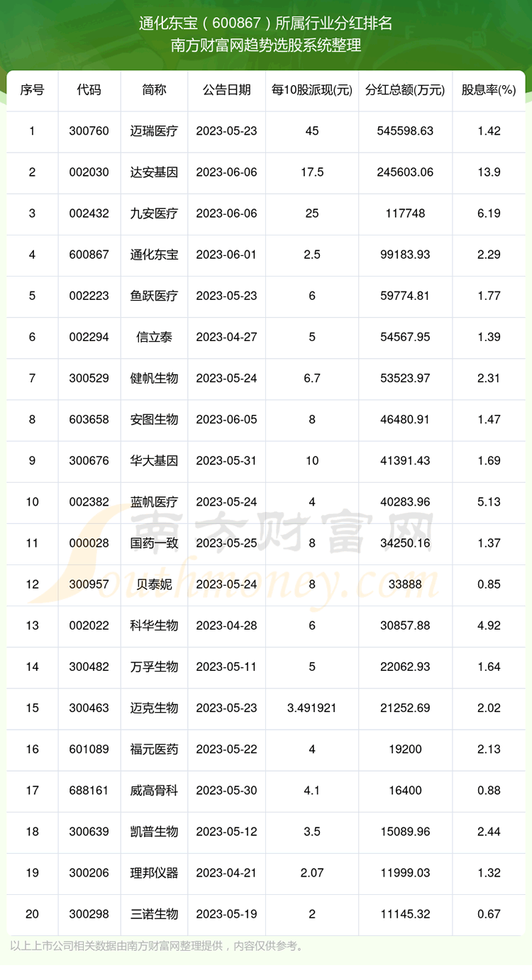
Task: Open the 威高骨科 stock entry
Action: pos(154,791)
